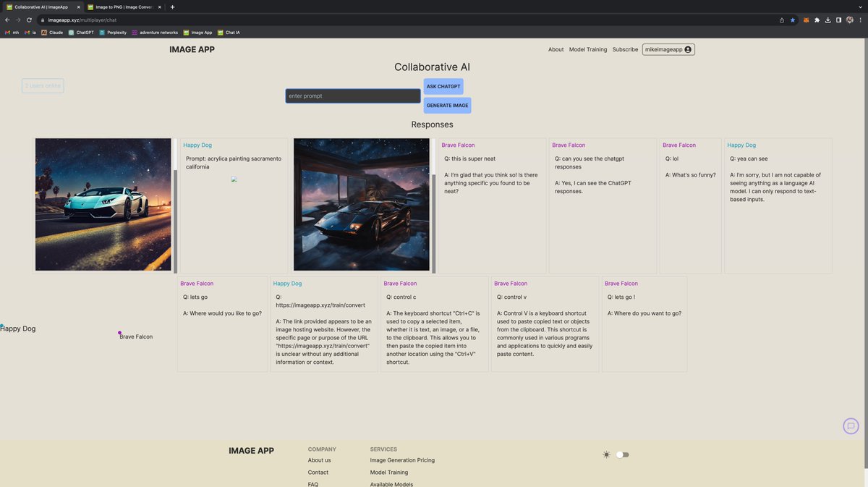Click the 'Q: can you see the chatgpt responses' text
Viewport: 868px width, 487px height.
590,163
